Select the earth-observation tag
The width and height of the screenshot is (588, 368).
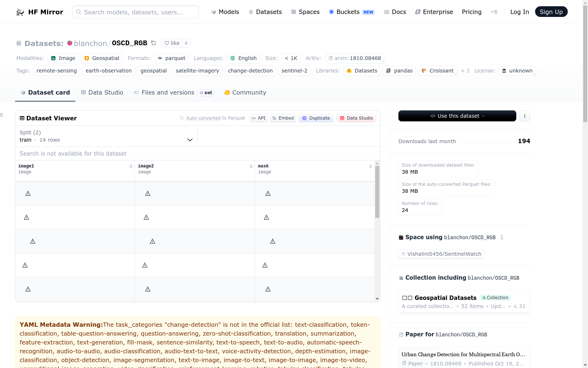click(x=109, y=71)
